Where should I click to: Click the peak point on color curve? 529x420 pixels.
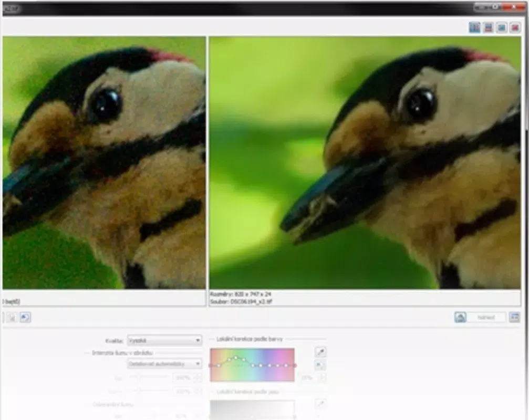point(236,358)
